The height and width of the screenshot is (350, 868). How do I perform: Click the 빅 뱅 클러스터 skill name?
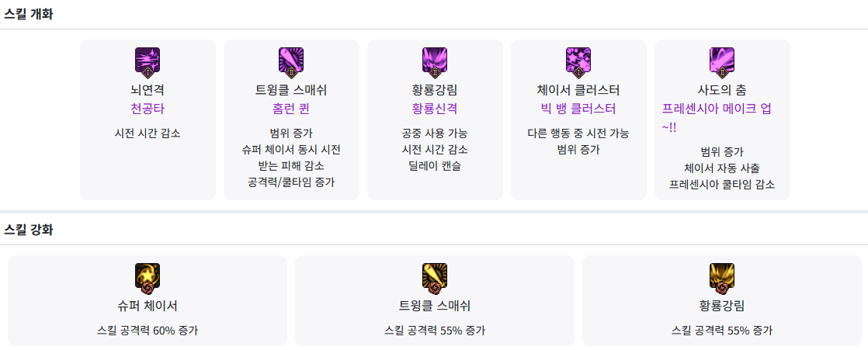coord(578,109)
